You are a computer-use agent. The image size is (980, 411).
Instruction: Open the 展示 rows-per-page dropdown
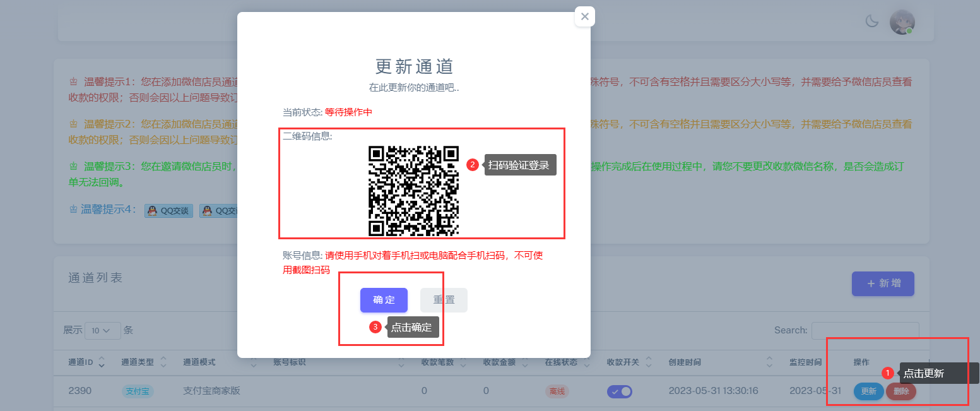(x=102, y=330)
